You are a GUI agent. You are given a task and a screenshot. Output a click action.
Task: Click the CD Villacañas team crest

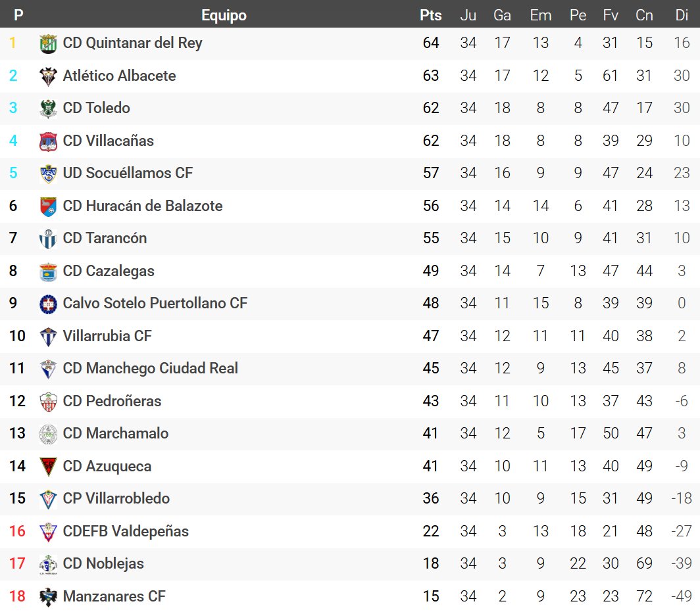click(48, 141)
